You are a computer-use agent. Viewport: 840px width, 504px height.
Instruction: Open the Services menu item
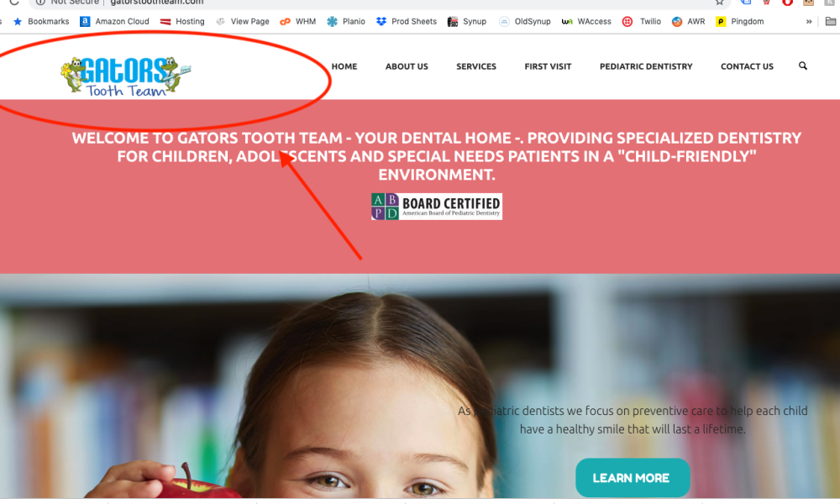tap(476, 66)
